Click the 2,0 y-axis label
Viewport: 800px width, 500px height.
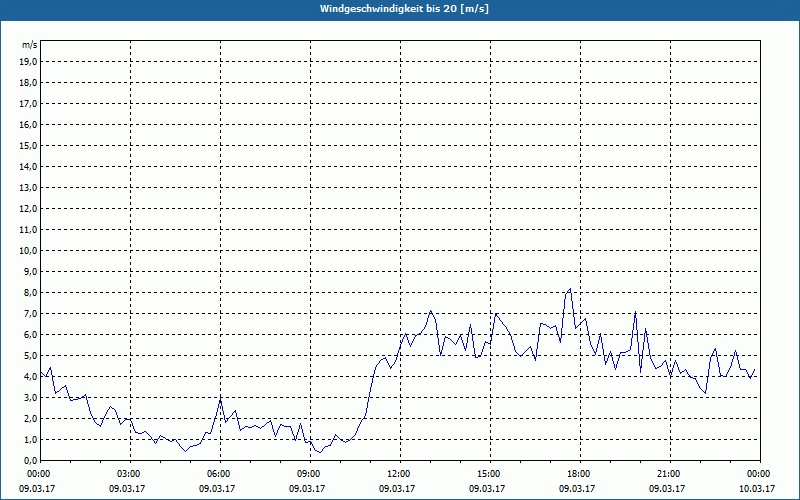[30, 419]
